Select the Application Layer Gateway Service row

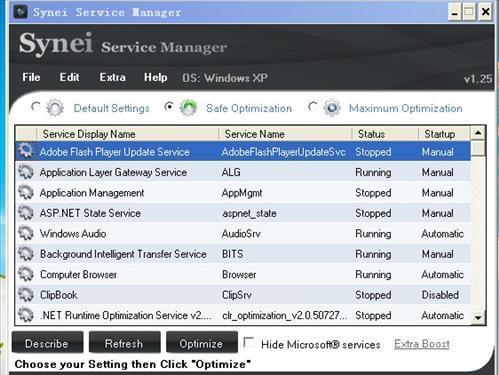pyautogui.click(x=243, y=172)
